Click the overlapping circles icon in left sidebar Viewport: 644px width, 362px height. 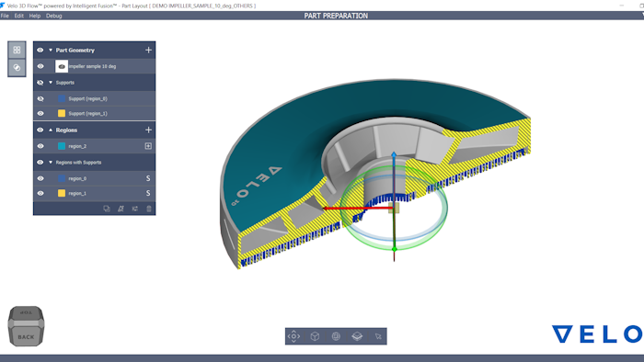(17, 68)
